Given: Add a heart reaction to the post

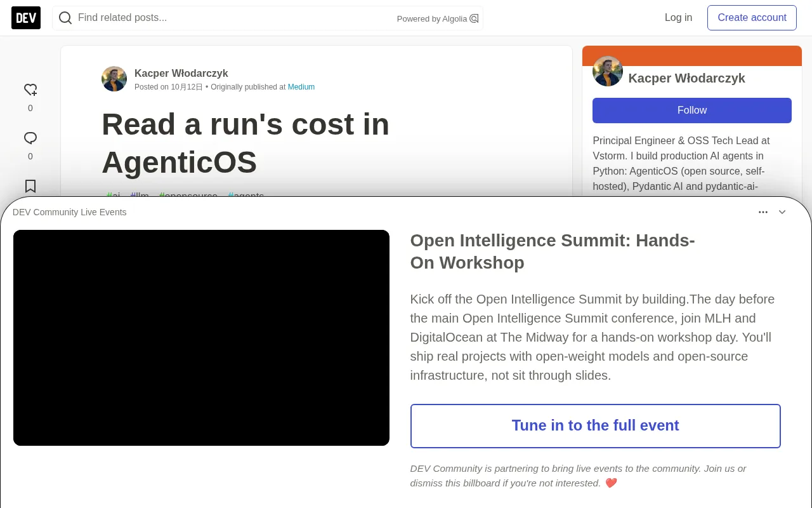Looking at the screenshot, I should coord(30,90).
